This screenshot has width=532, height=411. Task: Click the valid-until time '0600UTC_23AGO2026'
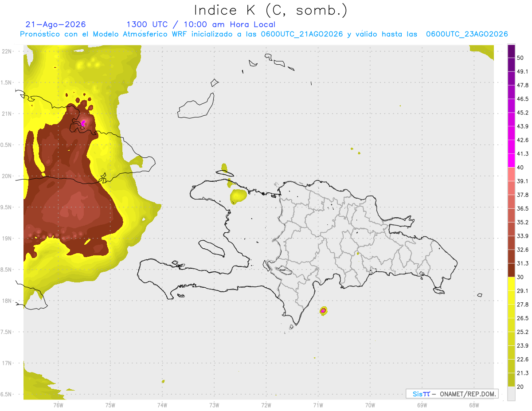(467, 34)
